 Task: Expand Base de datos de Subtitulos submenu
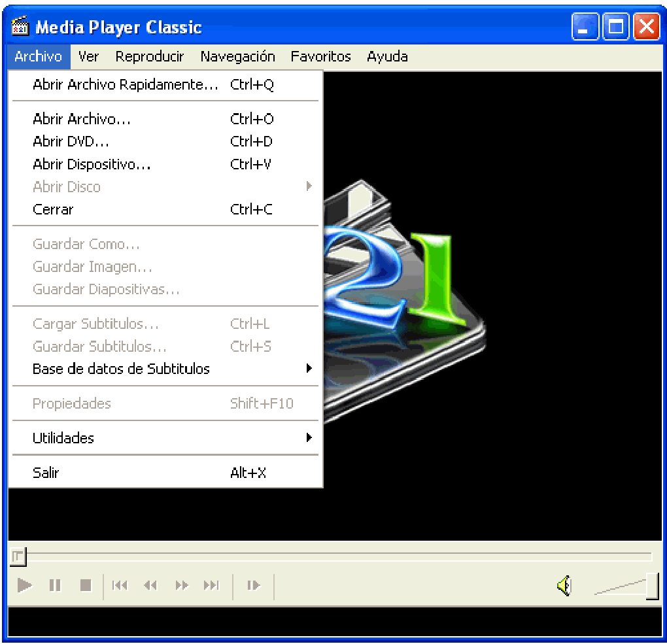pyautogui.click(x=165, y=369)
